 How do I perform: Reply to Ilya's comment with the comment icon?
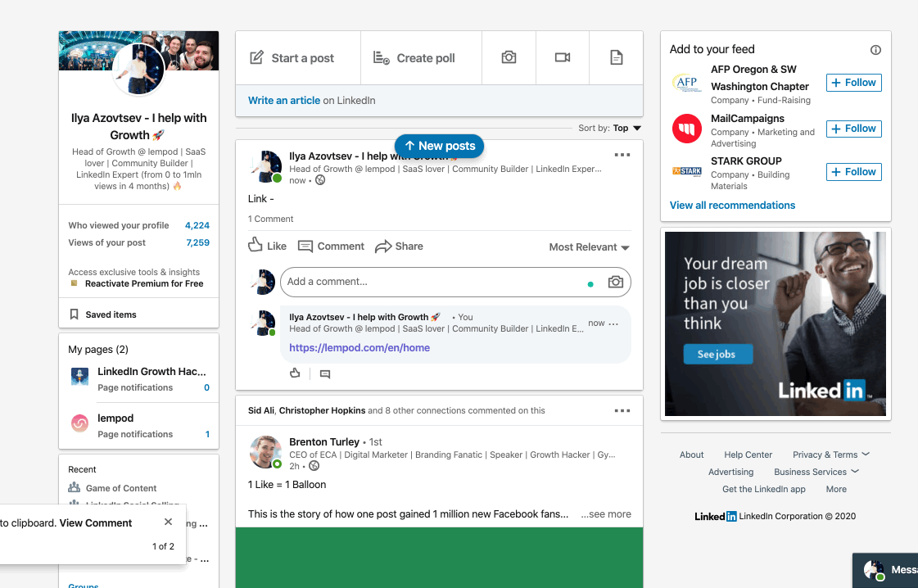click(324, 373)
